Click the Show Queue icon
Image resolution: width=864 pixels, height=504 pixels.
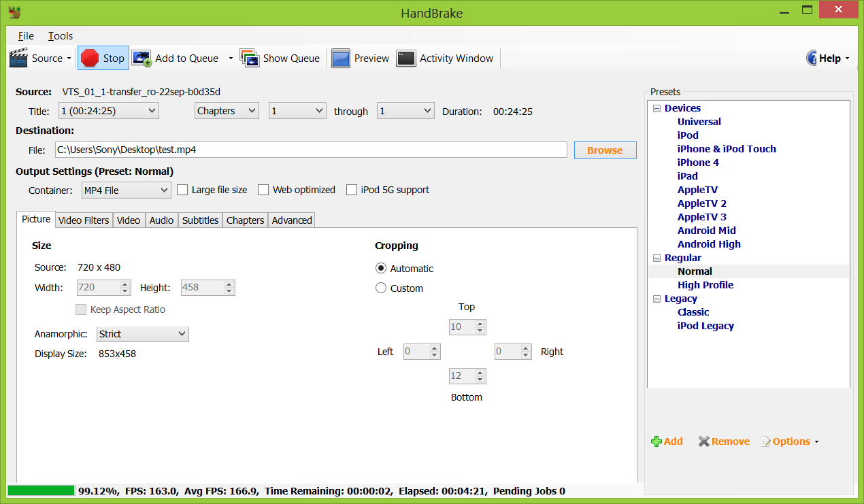pyautogui.click(x=250, y=58)
